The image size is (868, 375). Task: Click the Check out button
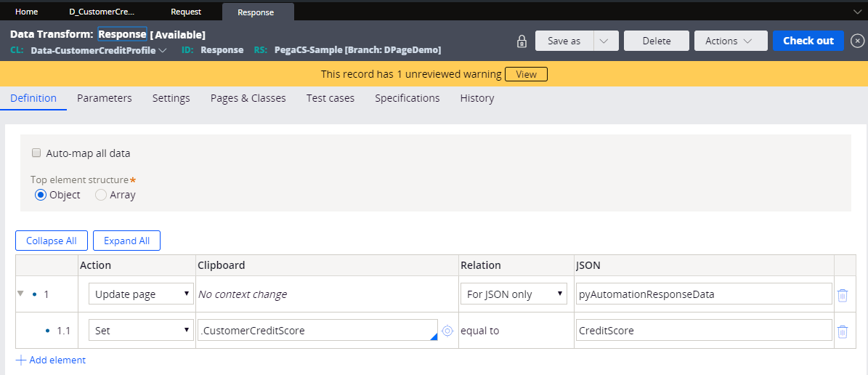pos(808,41)
